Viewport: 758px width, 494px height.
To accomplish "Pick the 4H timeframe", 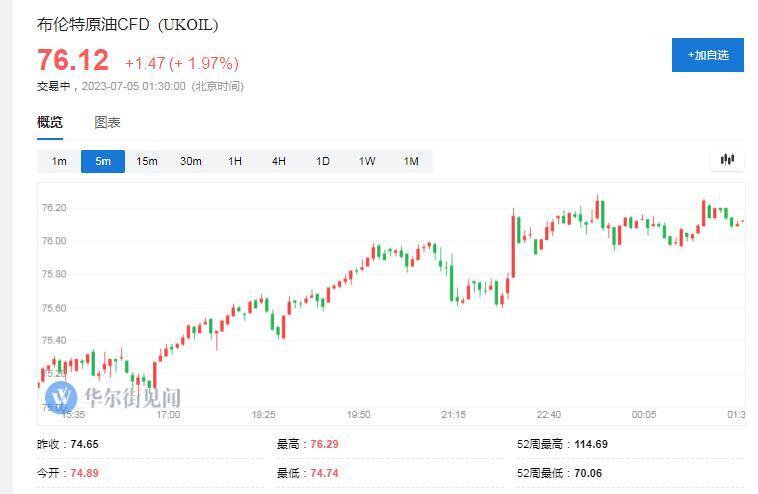I will coord(279,161).
